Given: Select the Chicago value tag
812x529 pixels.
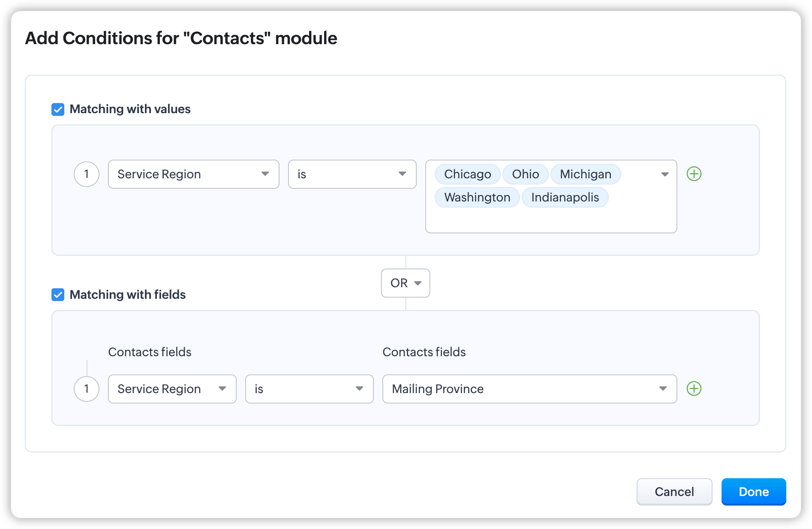Looking at the screenshot, I should pyautogui.click(x=467, y=174).
